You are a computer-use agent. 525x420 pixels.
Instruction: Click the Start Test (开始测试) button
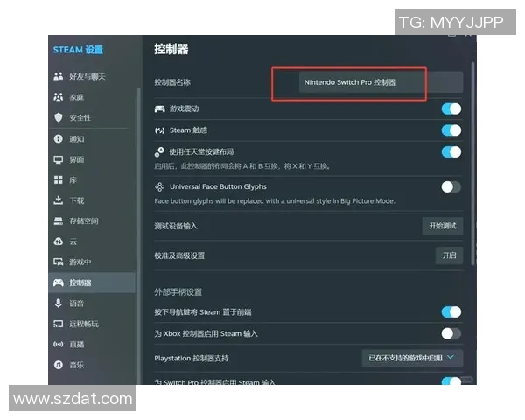(x=443, y=226)
